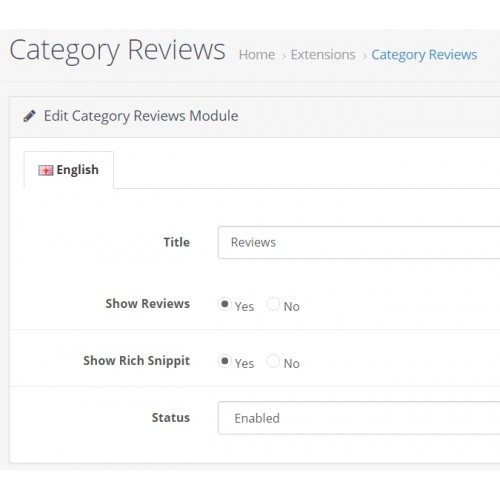The width and height of the screenshot is (500, 500).
Task: Click the Category Reviews breadcrumb link
Action: click(x=424, y=55)
